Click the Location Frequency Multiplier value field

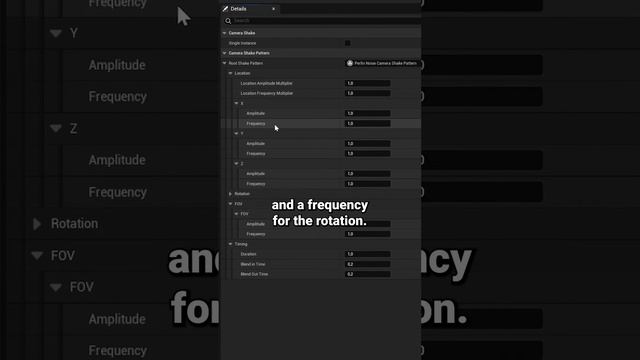tap(368, 93)
